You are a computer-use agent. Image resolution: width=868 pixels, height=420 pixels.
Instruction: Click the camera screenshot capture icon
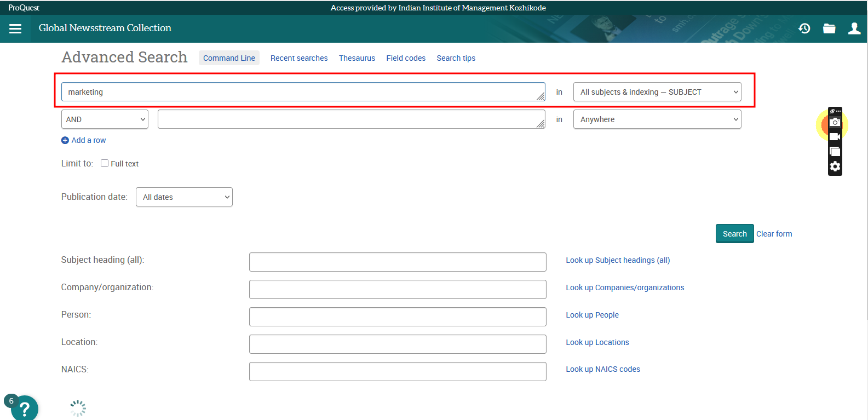pyautogui.click(x=835, y=122)
